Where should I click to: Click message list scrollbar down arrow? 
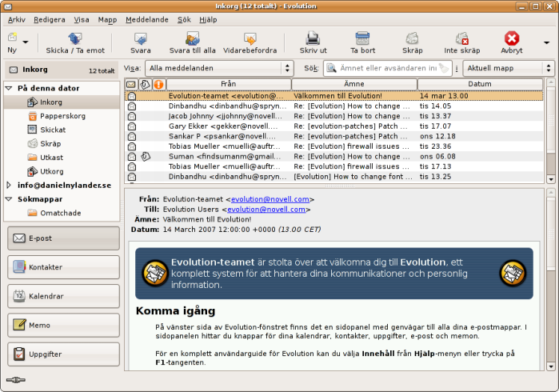coord(551,179)
